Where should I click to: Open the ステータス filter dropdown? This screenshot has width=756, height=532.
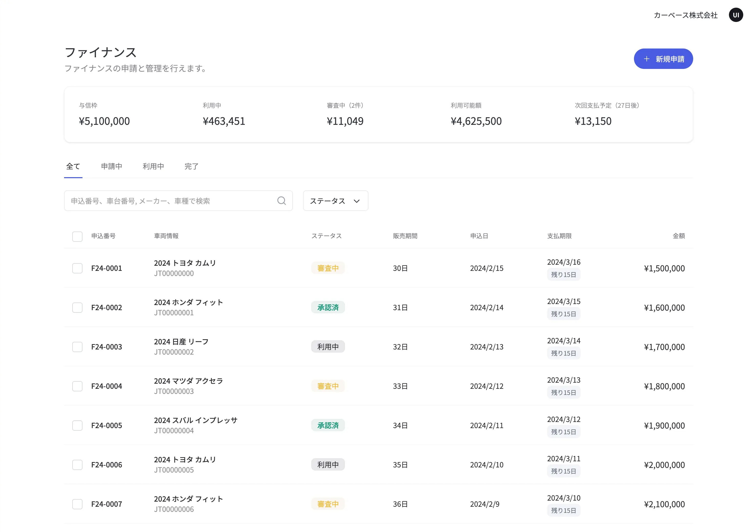(335, 200)
